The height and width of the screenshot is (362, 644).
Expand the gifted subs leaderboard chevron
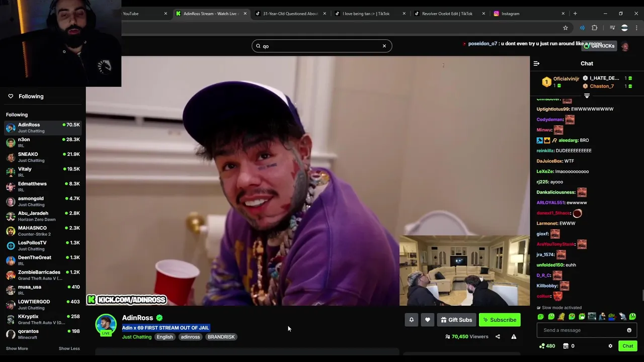click(x=587, y=96)
